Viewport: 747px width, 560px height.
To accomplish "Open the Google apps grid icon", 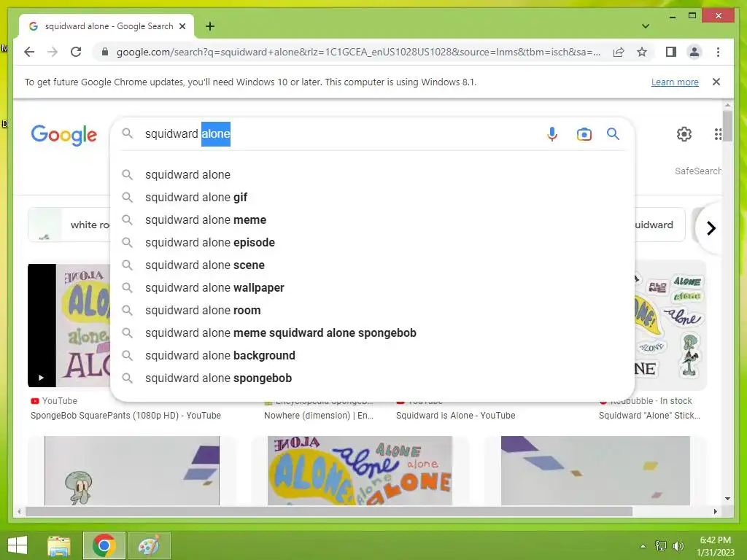I will pos(719,134).
